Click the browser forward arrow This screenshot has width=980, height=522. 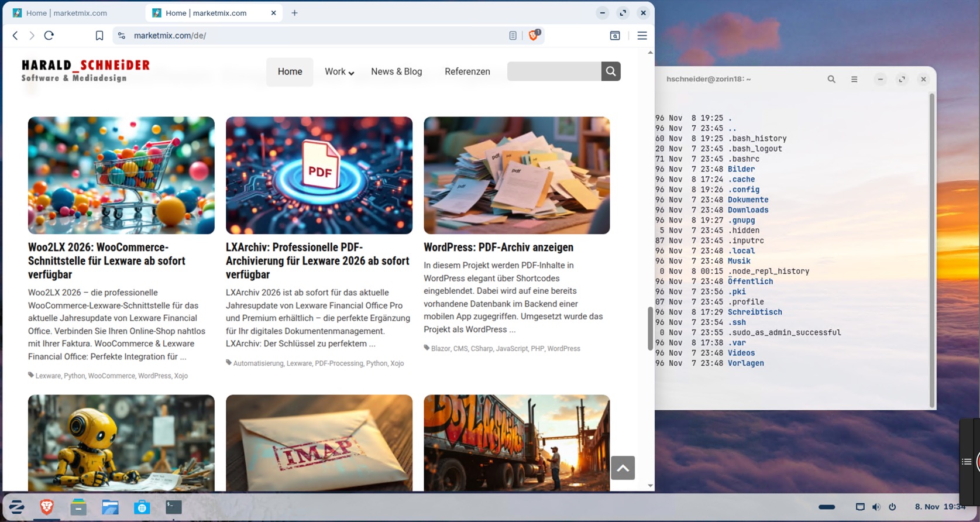coord(32,36)
